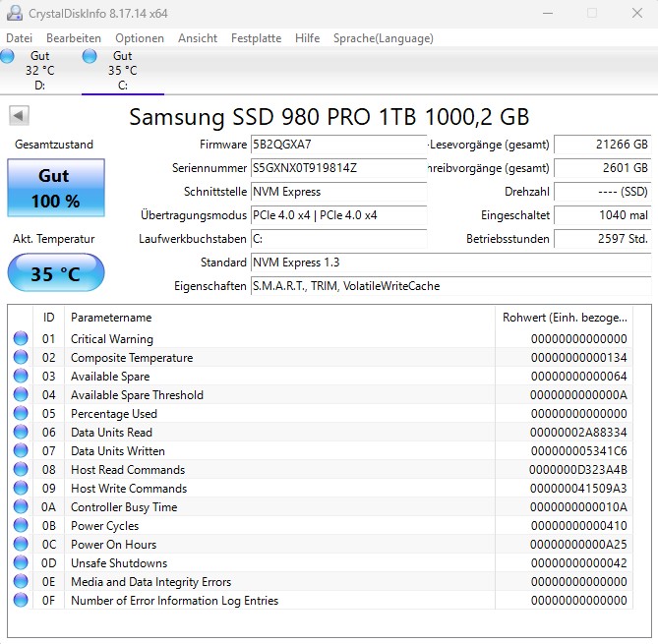Click the status orb for Critical Warning
The width and height of the screenshot is (658, 644).
click(x=21, y=338)
